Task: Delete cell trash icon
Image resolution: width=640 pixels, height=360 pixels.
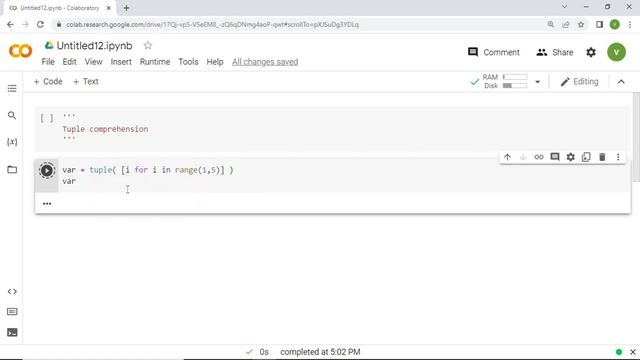Action: [602, 157]
